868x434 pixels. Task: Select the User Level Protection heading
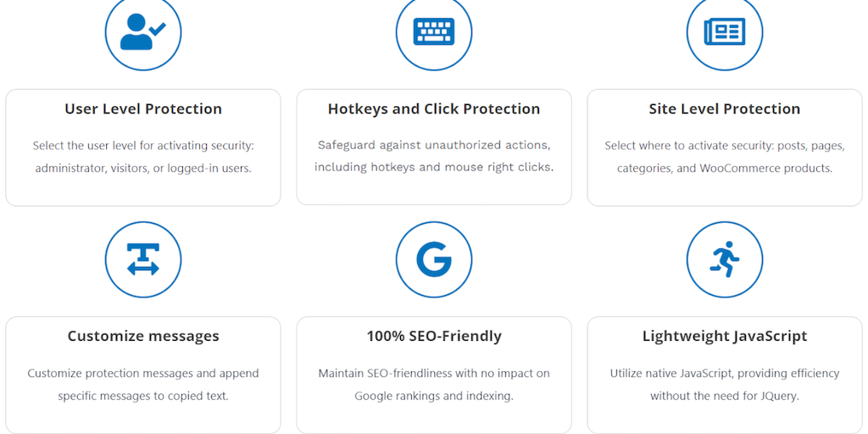click(143, 108)
